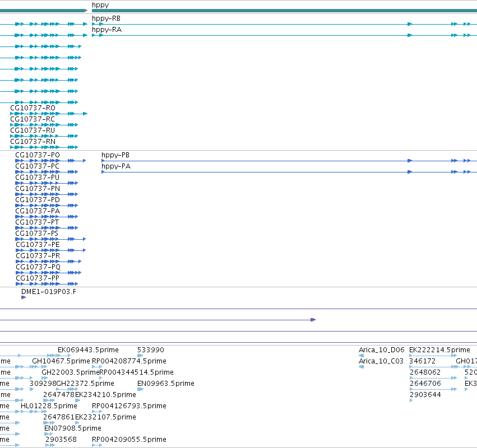477x448 pixels.
Task: Select the hppy-PB protein feature
Action: (x=115, y=155)
